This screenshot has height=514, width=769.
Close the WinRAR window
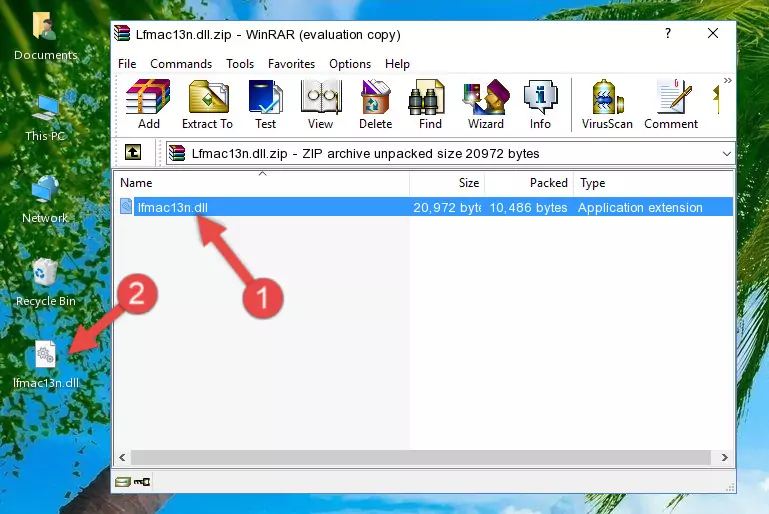(x=713, y=33)
